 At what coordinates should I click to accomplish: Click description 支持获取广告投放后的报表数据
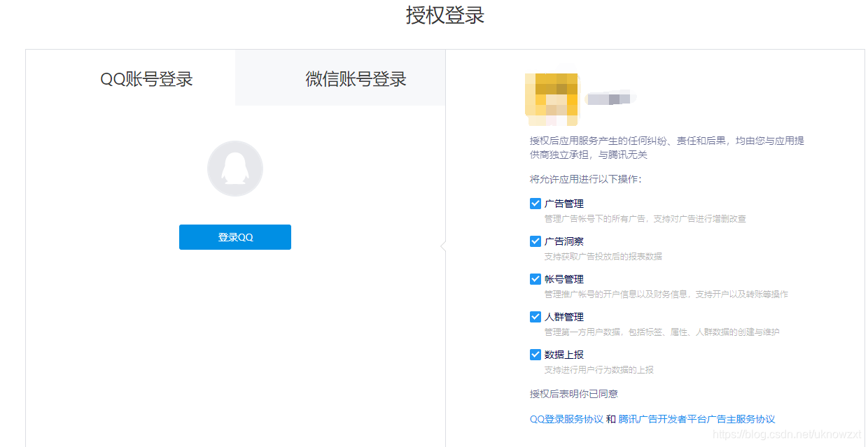pyautogui.click(x=603, y=257)
